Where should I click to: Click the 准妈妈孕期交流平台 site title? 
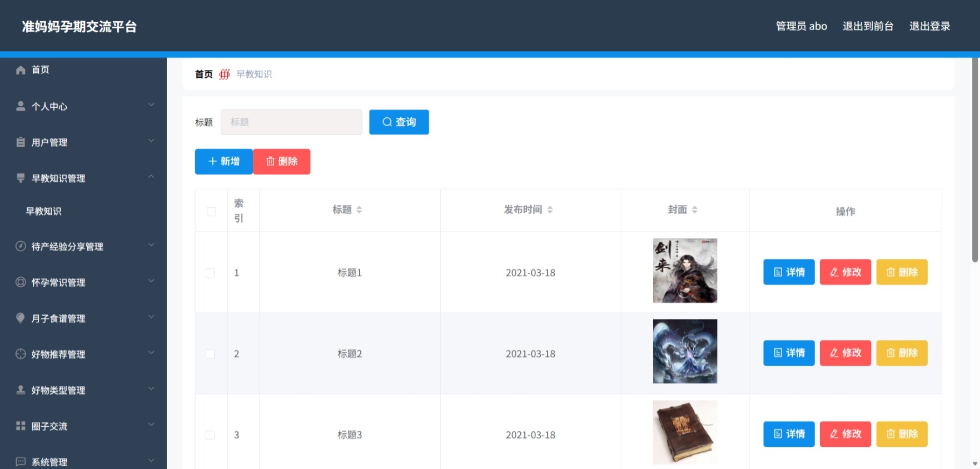coord(79,27)
